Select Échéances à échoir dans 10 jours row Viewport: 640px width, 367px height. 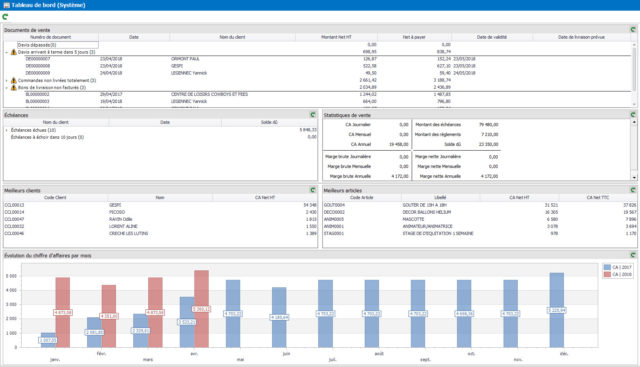(160, 137)
